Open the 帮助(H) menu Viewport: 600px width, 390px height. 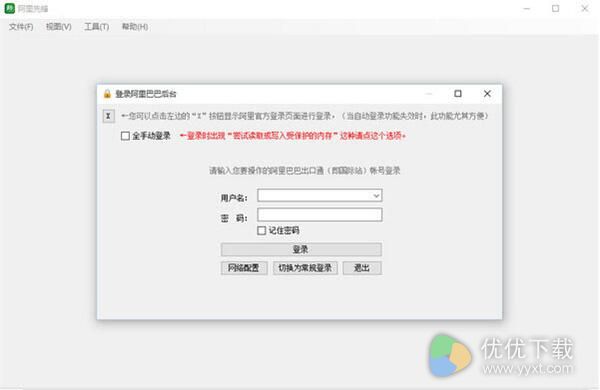[x=135, y=27]
